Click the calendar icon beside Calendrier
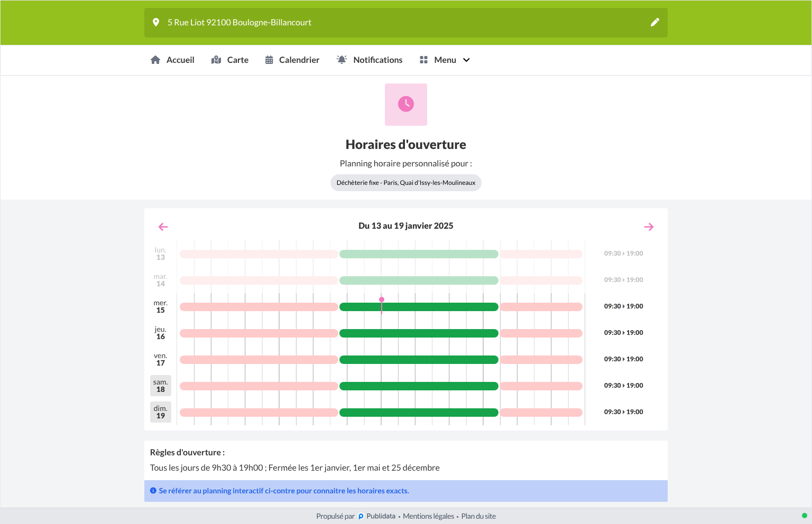Viewport: 812px width, 524px height. pos(269,60)
